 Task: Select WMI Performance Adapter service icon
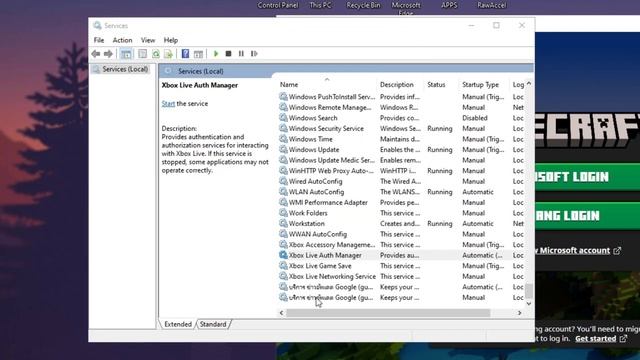[283, 202]
